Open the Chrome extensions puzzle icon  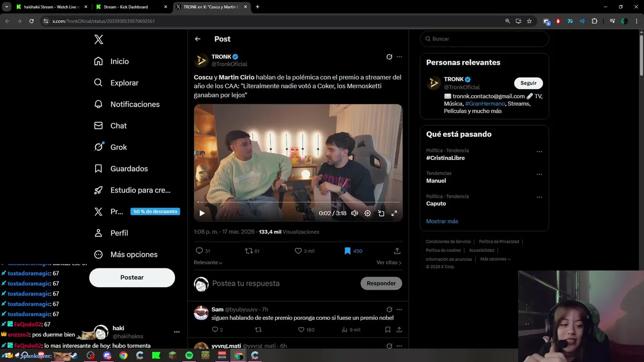pos(595,21)
